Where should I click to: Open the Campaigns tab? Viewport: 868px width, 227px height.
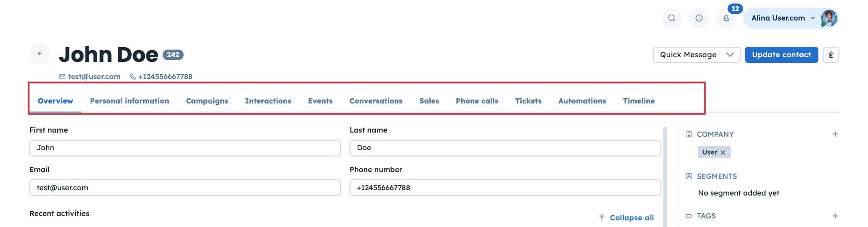(207, 101)
